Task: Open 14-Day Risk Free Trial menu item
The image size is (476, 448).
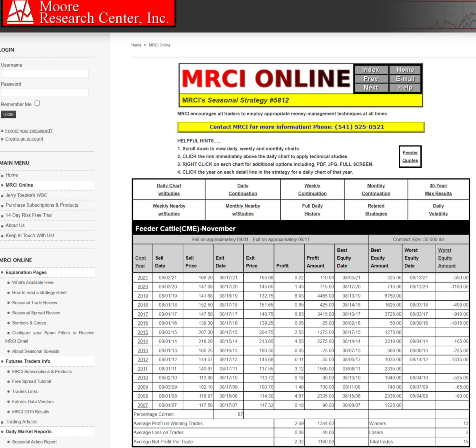Action: pyautogui.click(x=29, y=215)
